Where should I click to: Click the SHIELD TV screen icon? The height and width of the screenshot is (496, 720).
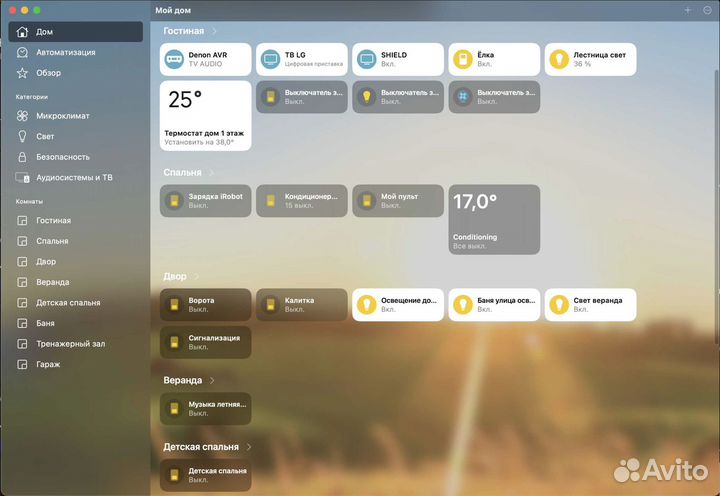tap(366, 59)
